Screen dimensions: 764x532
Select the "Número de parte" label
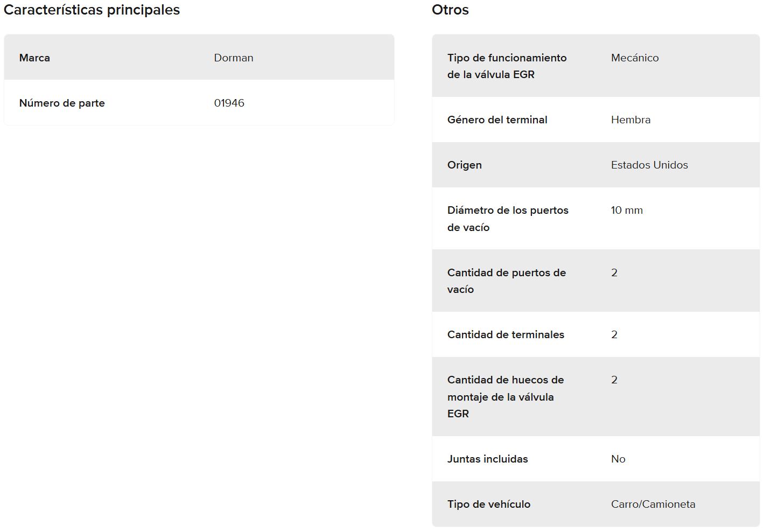[x=62, y=103]
